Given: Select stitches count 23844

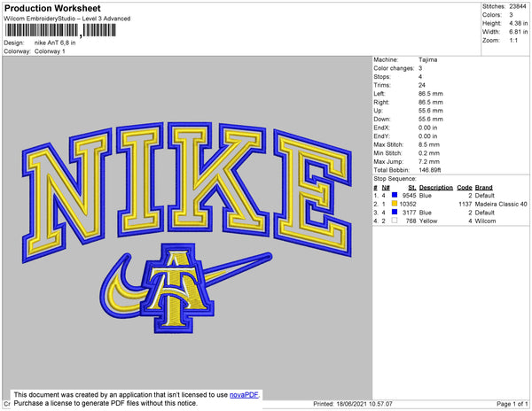Looking at the screenshot, I should [x=518, y=6].
